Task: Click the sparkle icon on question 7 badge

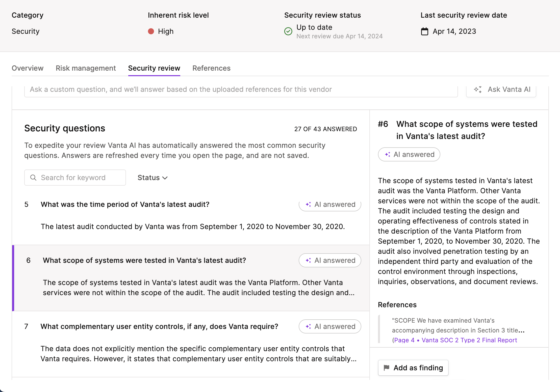Action: point(308,326)
